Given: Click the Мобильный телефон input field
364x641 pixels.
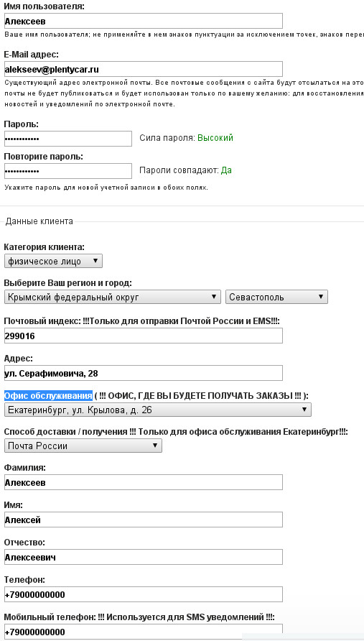Looking at the screenshot, I should click(144, 631).
